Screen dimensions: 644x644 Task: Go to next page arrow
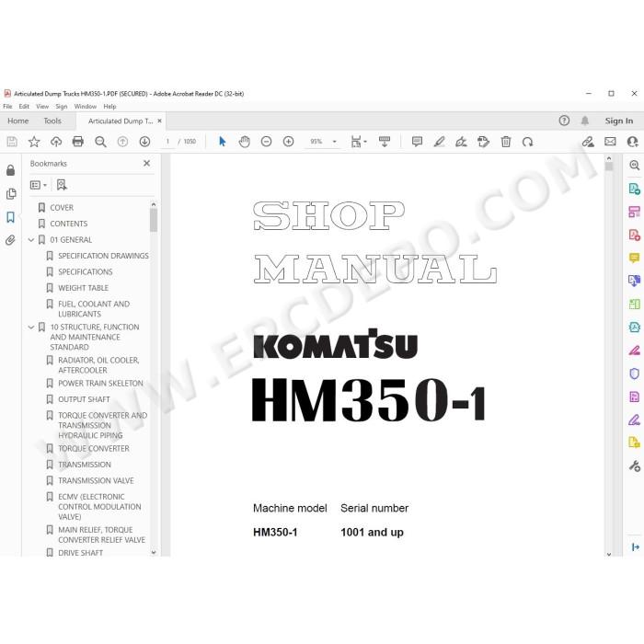pyautogui.click(x=144, y=142)
